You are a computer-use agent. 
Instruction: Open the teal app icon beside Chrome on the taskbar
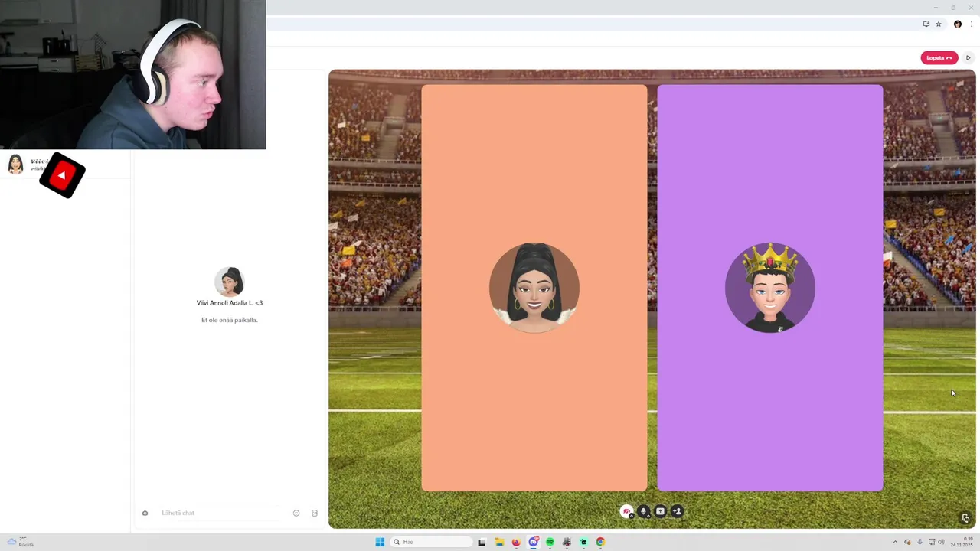583,542
